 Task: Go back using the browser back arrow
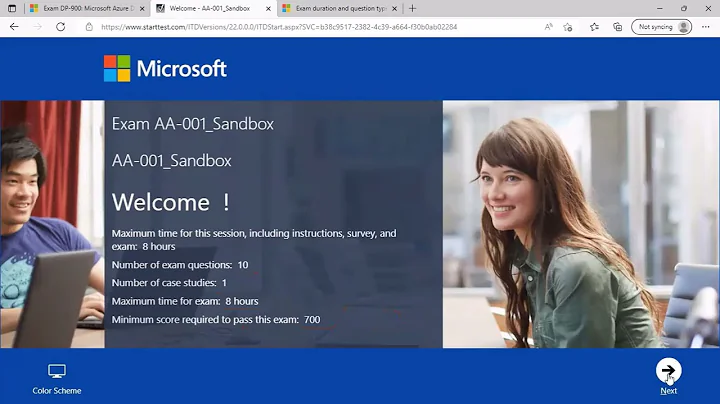coord(14,27)
